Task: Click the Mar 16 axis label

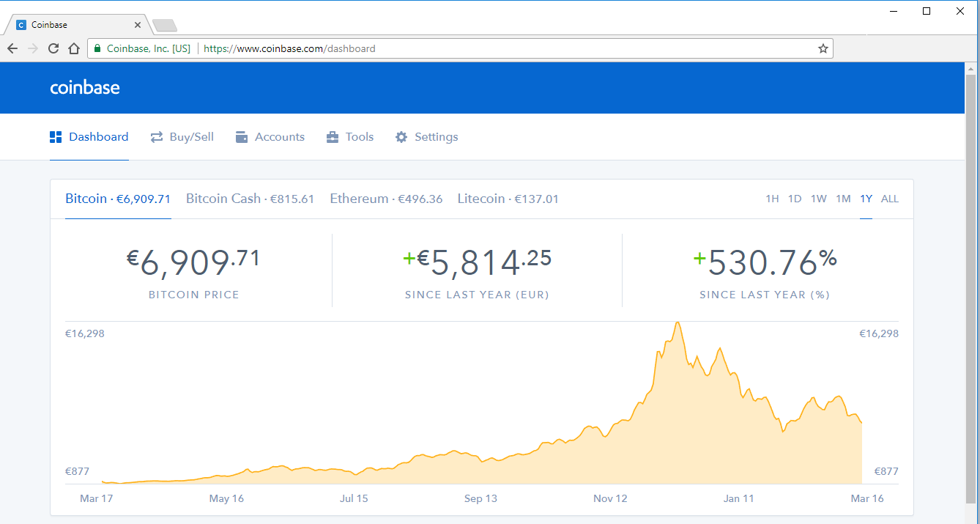Action: click(x=867, y=498)
